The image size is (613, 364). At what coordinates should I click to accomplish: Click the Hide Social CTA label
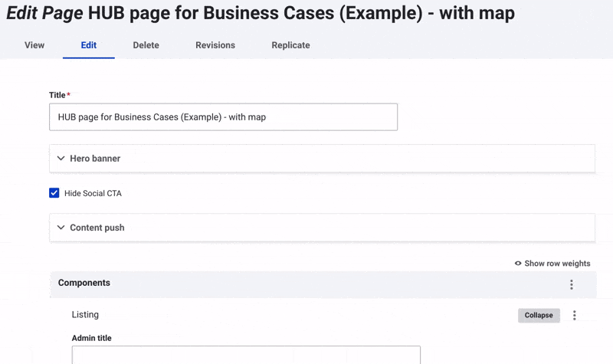(x=93, y=193)
